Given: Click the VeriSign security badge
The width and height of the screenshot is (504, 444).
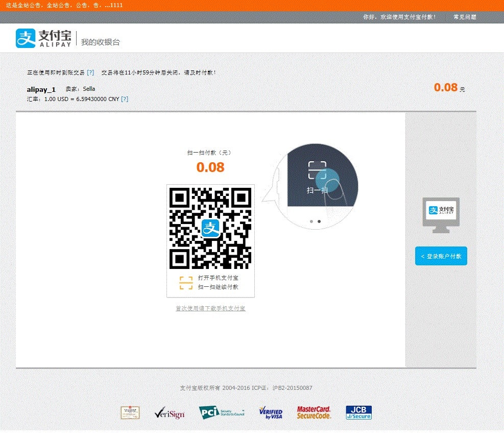Looking at the screenshot, I should pos(170,413).
